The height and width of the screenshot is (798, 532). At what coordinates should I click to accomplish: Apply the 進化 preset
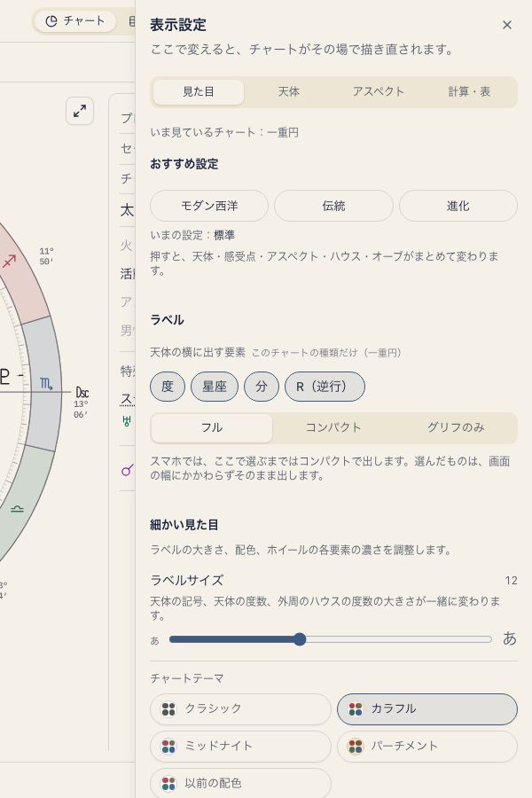click(458, 206)
